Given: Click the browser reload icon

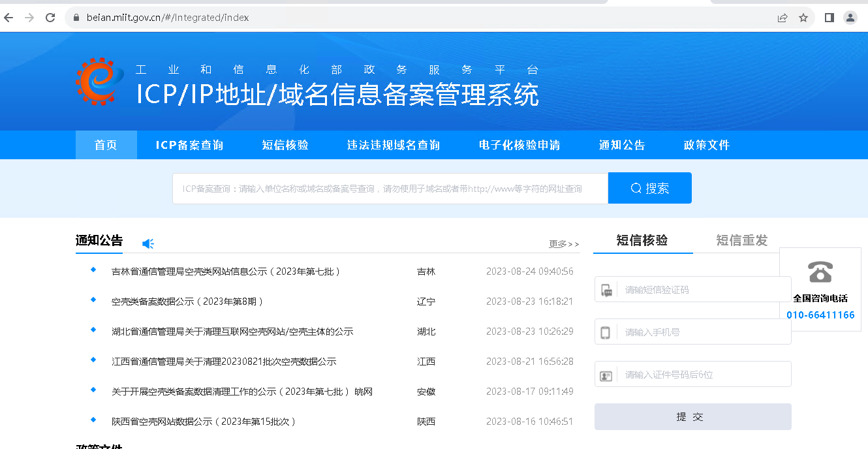Looking at the screenshot, I should coord(50,18).
